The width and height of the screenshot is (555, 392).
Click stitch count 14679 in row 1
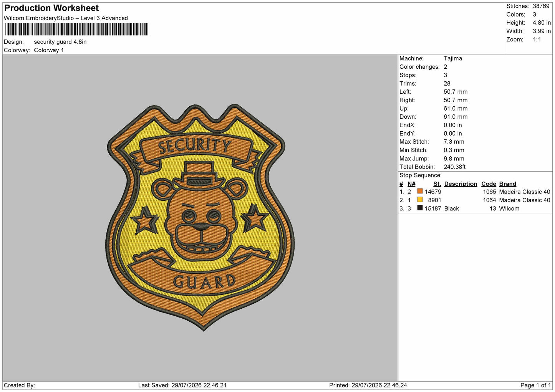(433, 192)
